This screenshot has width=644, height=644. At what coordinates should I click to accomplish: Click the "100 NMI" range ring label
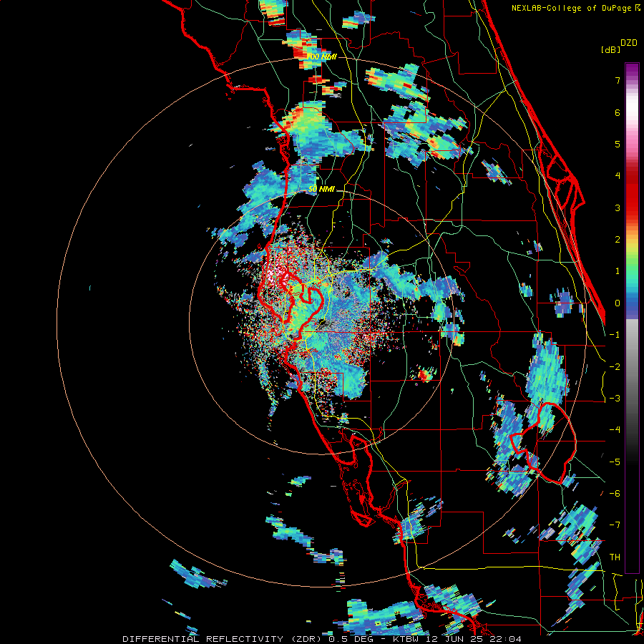click(322, 57)
